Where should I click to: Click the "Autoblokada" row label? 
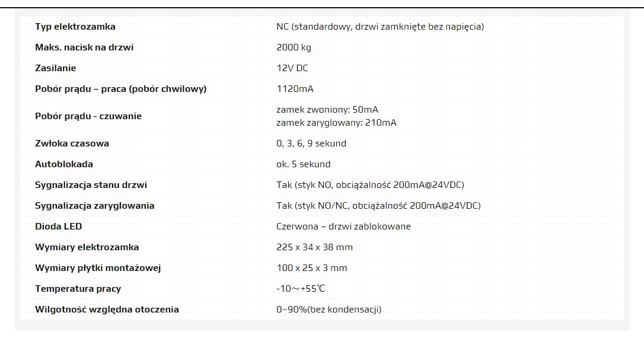tap(64, 164)
